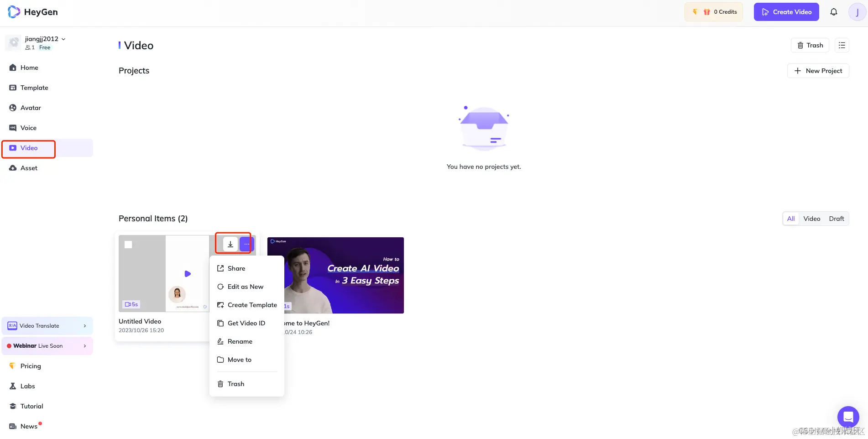The width and height of the screenshot is (868, 439).
Task: Click the 2023/10/26 15:20 date text
Action: (141, 330)
